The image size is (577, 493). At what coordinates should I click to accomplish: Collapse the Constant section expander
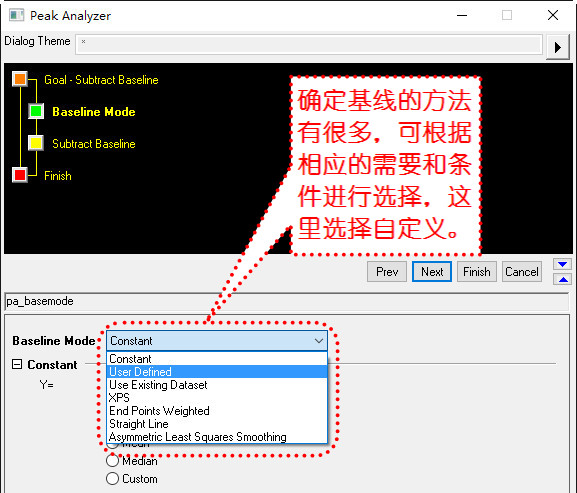(17, 364)
